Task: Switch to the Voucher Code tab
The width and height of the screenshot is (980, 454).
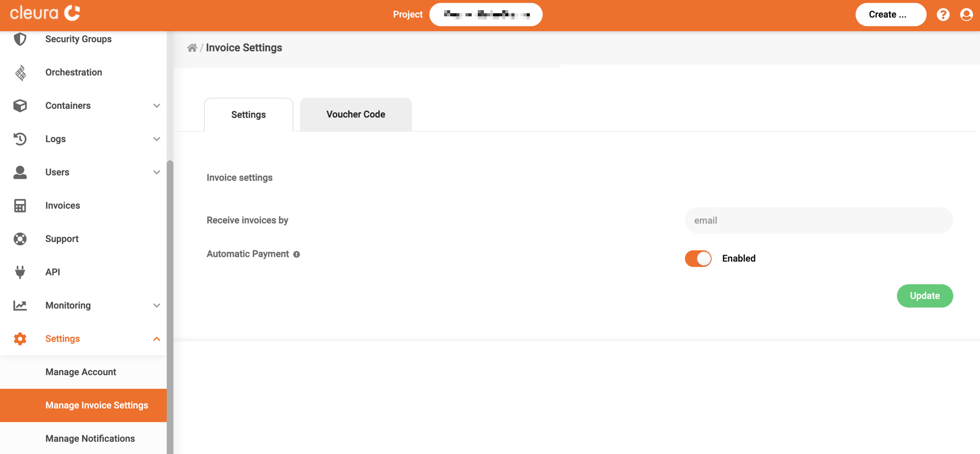Action: [x=356, y=115]
